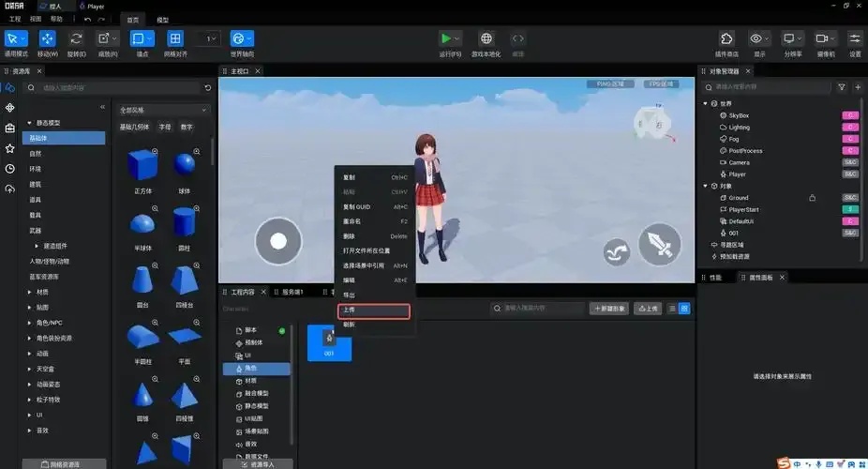Open the cloud upload icon in left sidebar
Screen dimensions: 868x469
click(x=10, y=189)
